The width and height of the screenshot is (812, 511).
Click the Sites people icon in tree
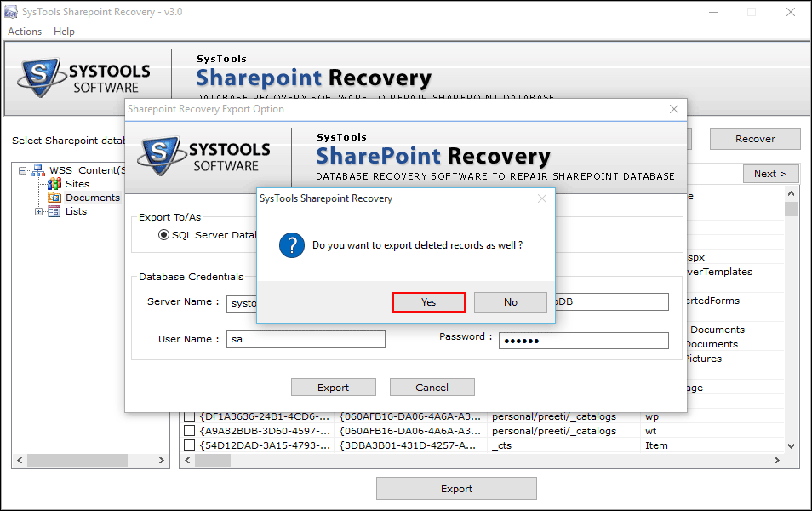pos(54,184)
